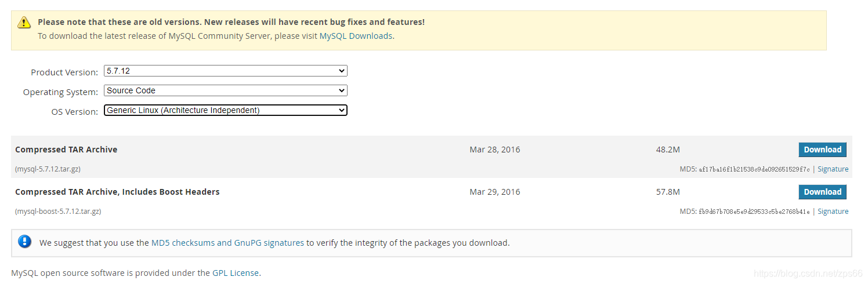Click the Compressed TAR Archive title text

66,150
